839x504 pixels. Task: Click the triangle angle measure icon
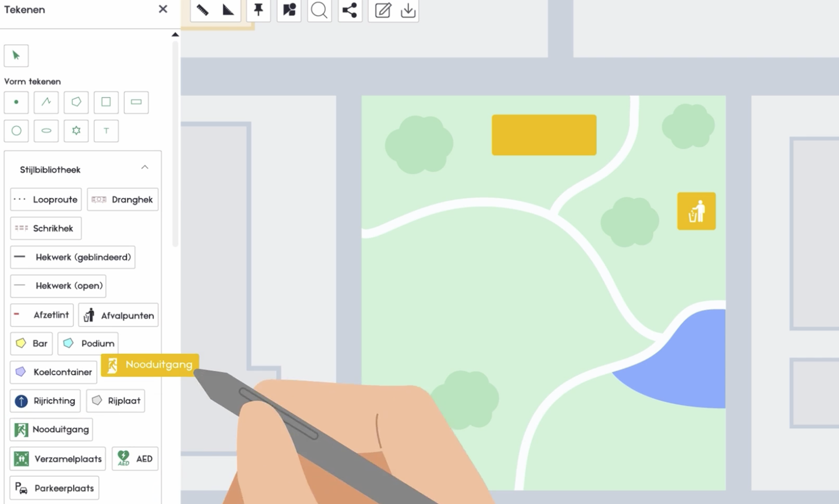228,10
